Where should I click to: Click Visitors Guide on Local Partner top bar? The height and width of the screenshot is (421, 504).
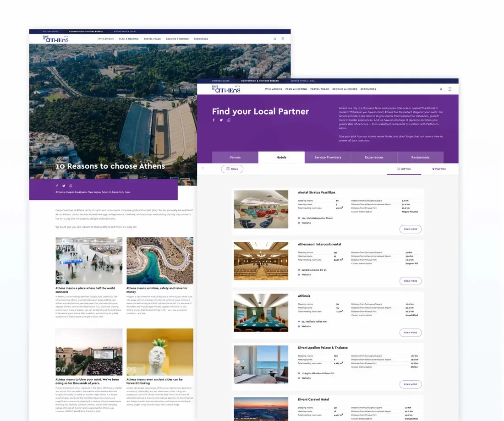pyautogui.click(x=220, y=81)
